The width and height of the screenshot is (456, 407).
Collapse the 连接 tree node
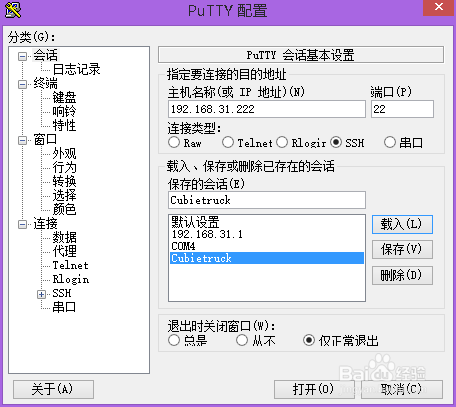tap(22, 224)
